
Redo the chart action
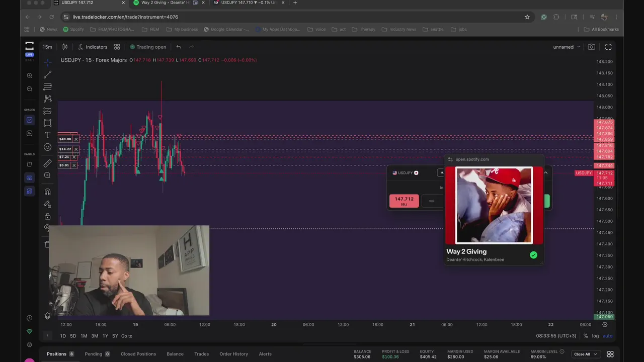(191, 47)
